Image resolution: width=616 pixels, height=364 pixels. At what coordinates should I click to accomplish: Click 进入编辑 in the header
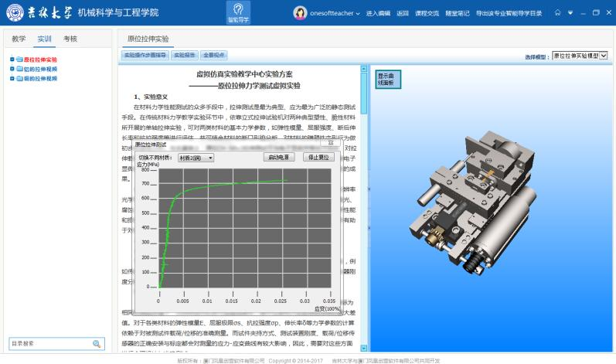(378, 13)
